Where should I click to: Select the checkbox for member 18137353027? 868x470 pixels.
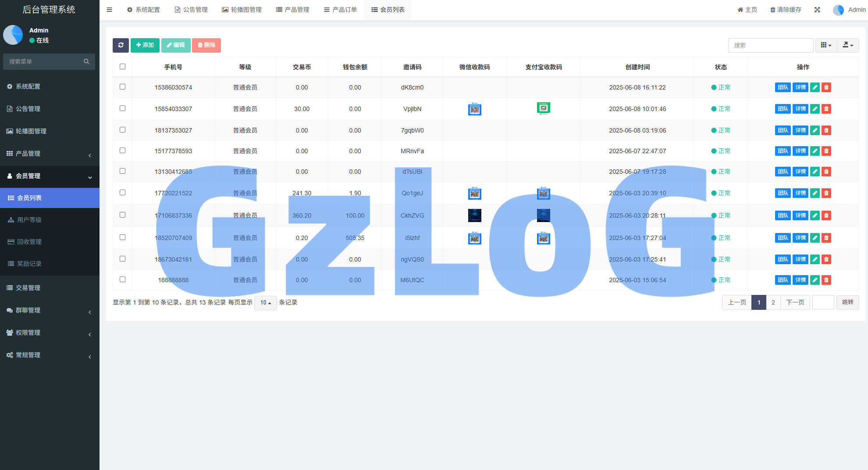pyautogui.click(x=122, y=130)
